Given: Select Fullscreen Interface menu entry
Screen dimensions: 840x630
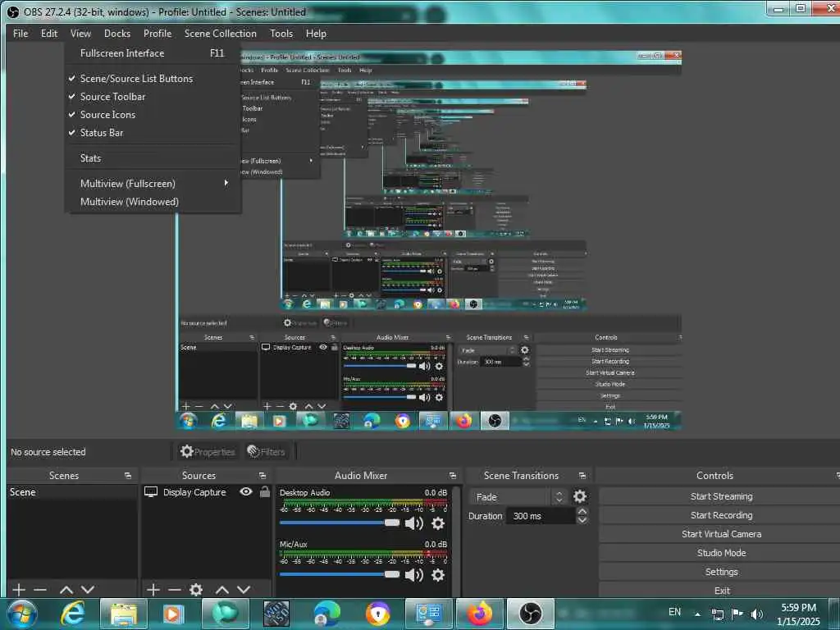Looking at the screenshot, I should (153, 53).
